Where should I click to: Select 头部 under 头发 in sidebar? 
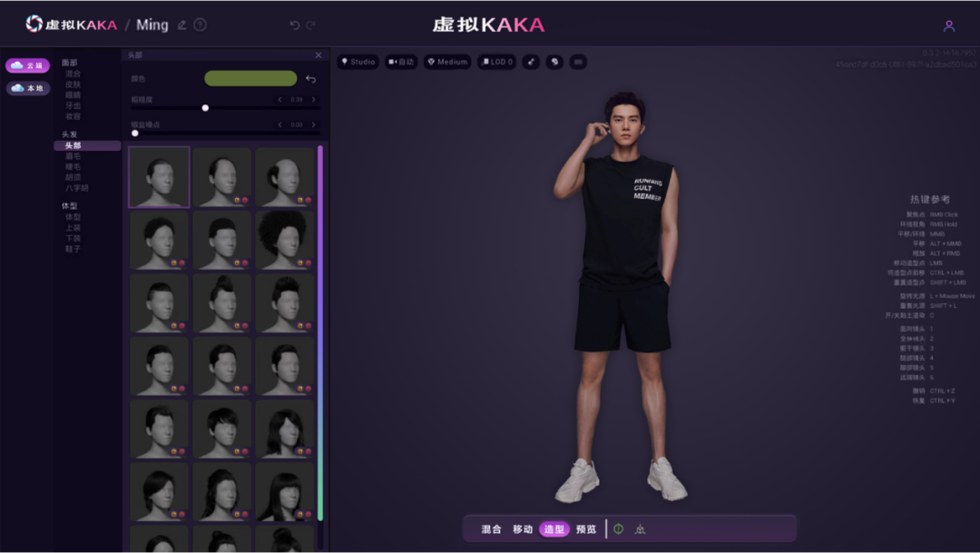(87, 146)
